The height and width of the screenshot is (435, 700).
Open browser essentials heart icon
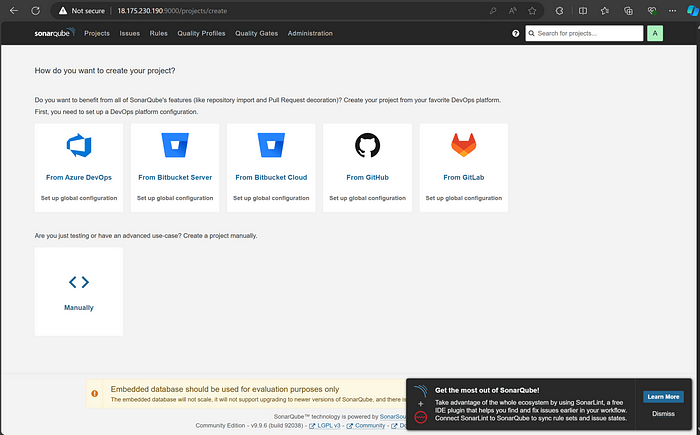click(x=652, y=11)
